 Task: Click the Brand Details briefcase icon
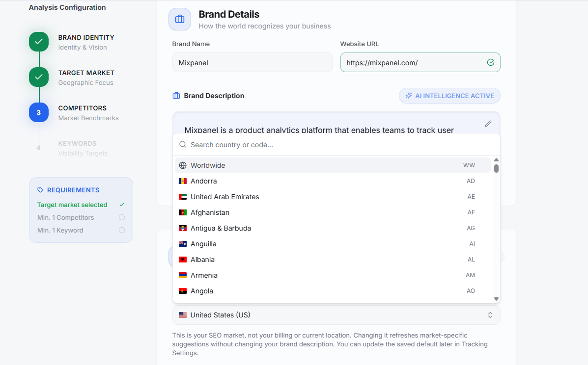[180, 19]
